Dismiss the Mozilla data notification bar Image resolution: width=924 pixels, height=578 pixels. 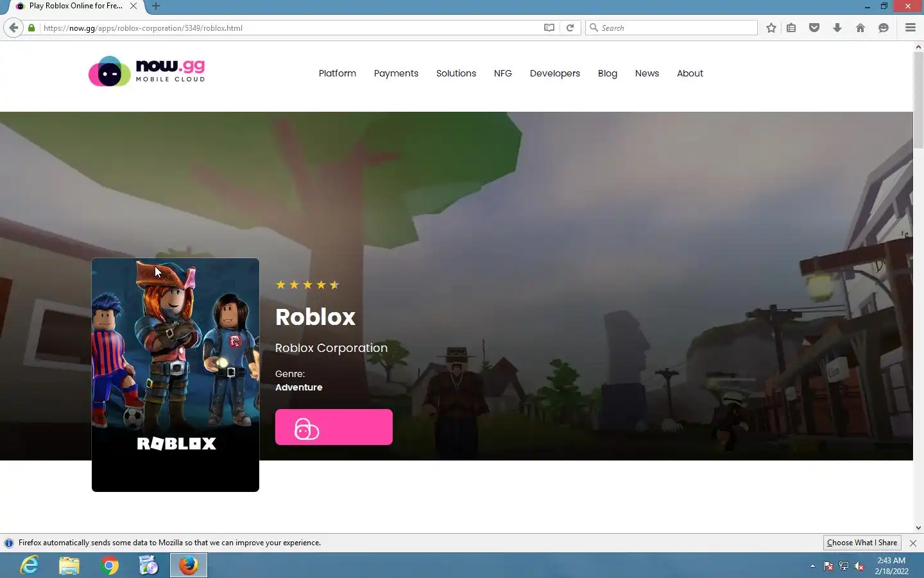(x=913, y=543)
